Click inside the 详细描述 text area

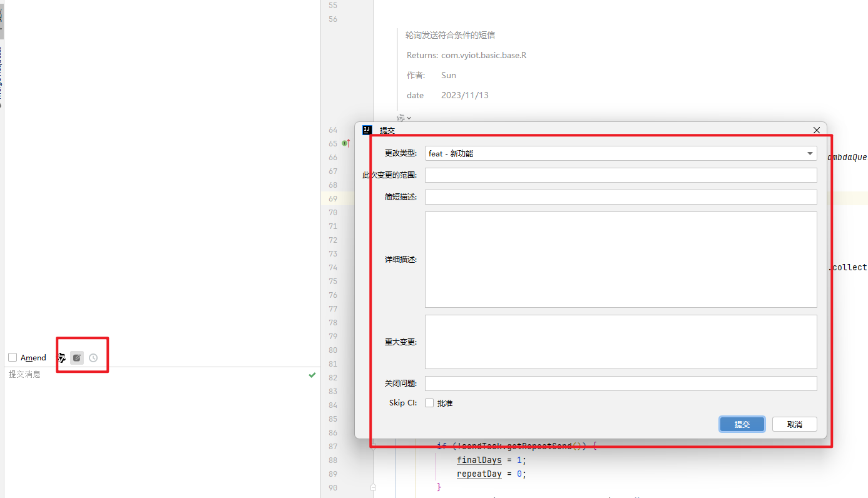coord(620,260)
